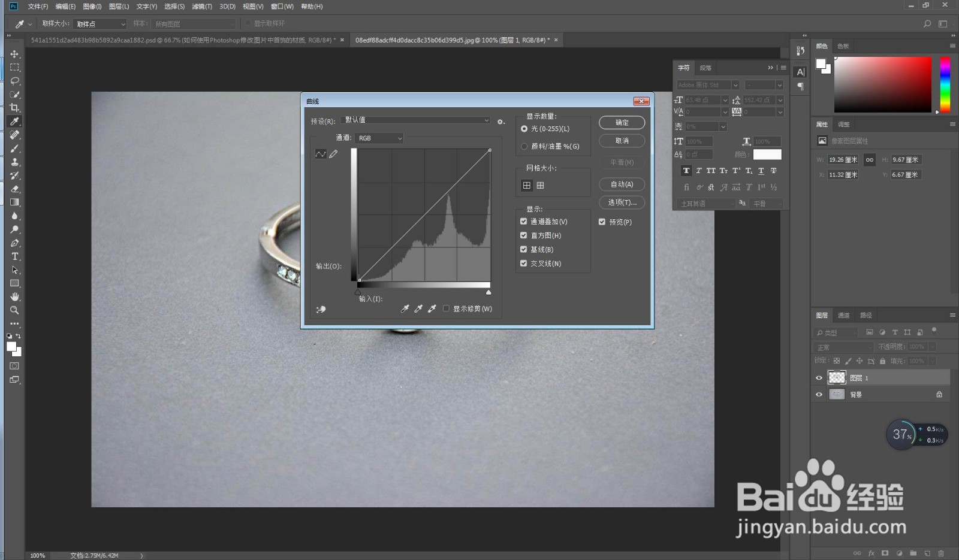Hide the 背景 layer visibility eye
The image size is (959, 560).
click(x=819, y=393)
